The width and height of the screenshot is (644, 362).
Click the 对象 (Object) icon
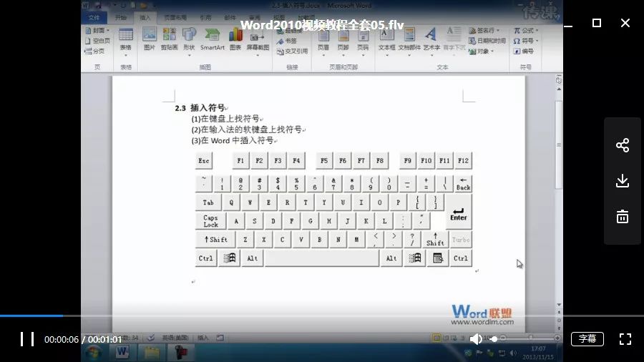point(481,52)
